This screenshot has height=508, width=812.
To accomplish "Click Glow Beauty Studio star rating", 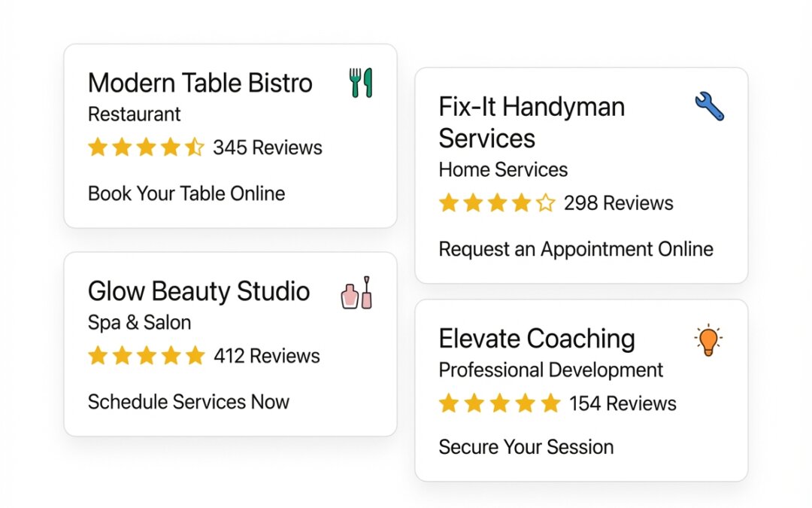I will click(x=146, y=356).
